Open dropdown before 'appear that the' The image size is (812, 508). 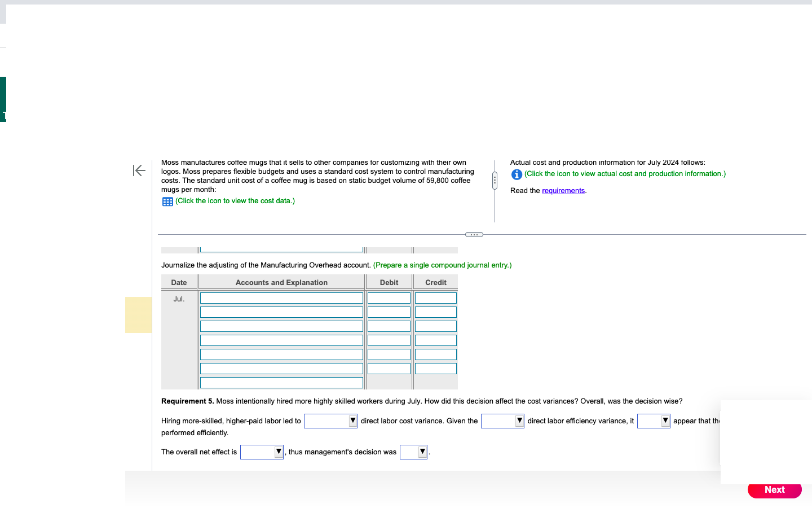[654, 421]
